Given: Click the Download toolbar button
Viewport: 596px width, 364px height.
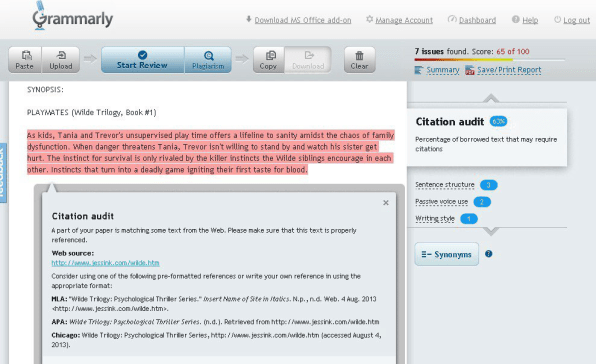Looking at the screenshot, I should pyautogui.click(x=308, y=60).
